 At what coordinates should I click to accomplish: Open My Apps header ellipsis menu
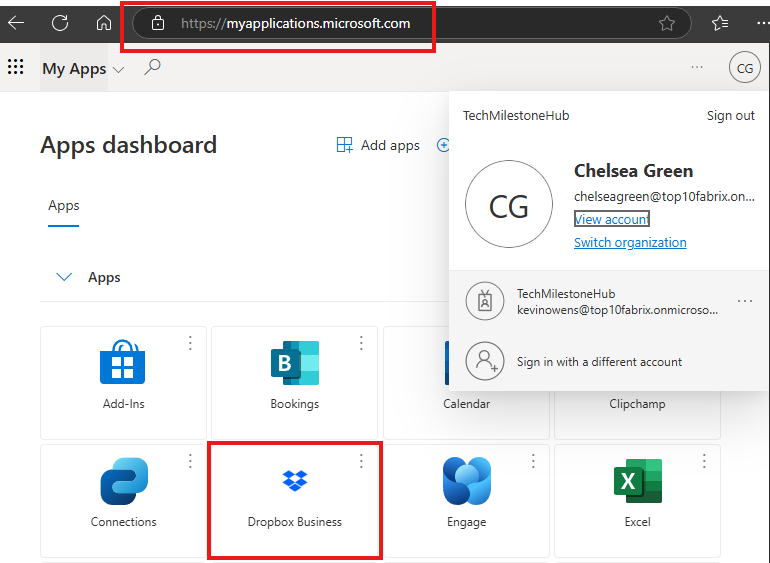697,67
